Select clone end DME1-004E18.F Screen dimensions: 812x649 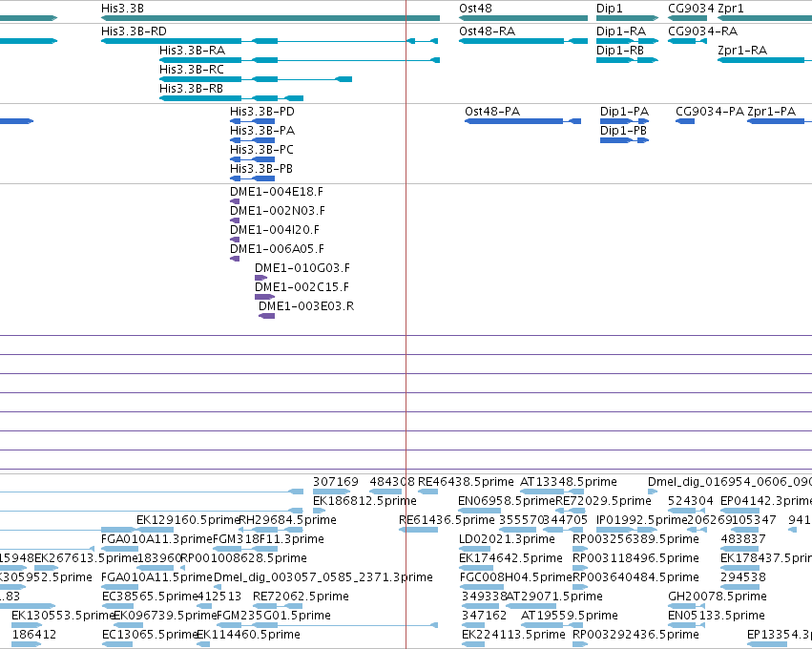click(235, 201)
